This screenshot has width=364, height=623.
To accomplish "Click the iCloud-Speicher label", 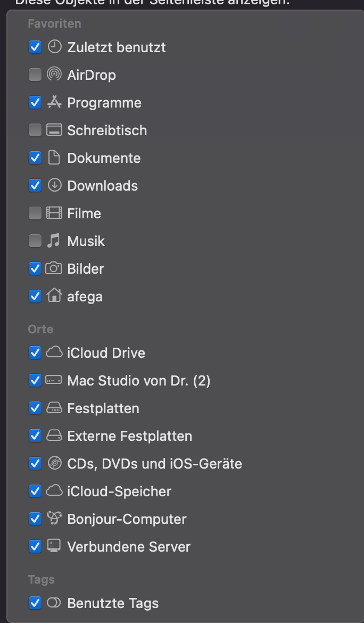I will coord(119,491).
